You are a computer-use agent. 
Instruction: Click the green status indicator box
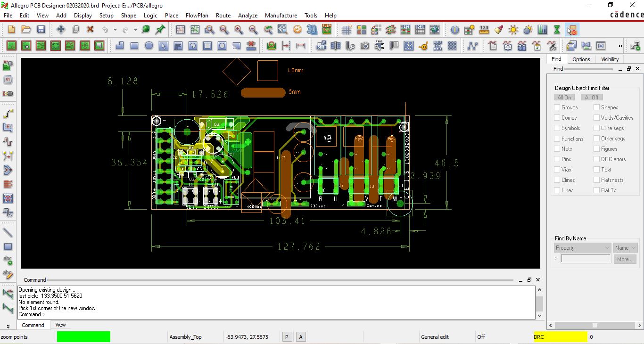pyautogui.click(x=83, y=337)
